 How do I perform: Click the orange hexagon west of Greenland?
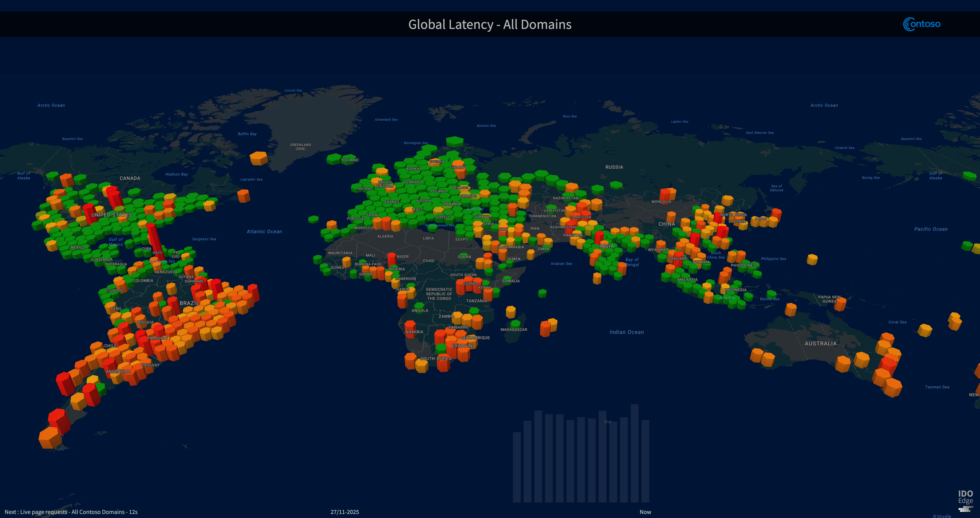pyautogui.click(x=259, y=158)
